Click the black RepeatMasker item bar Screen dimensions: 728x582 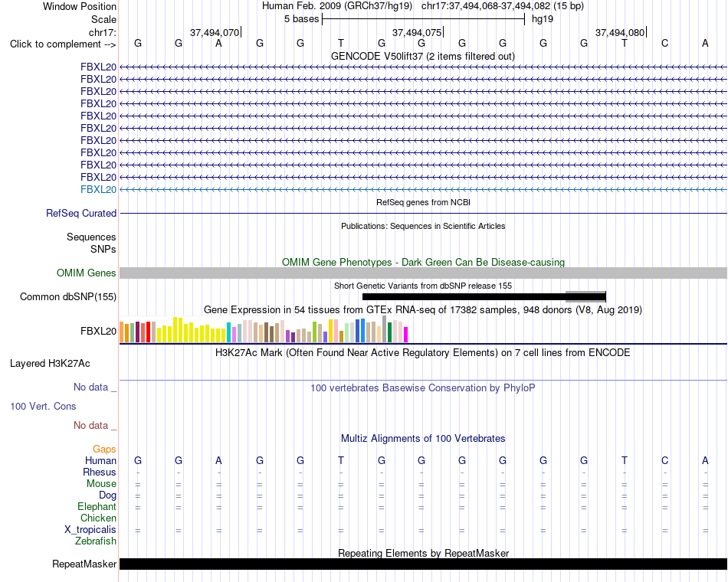pos(423,564)
